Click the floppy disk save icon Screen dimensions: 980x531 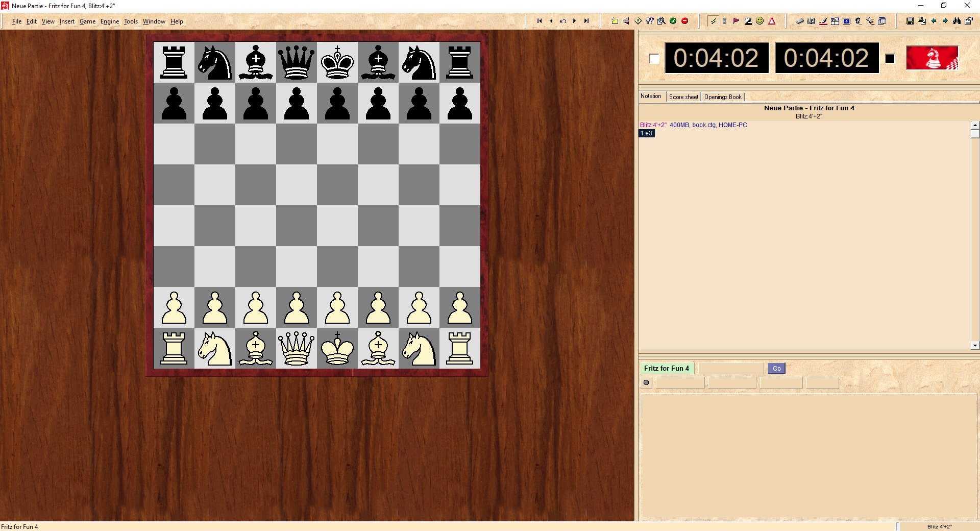(x=910, y=21)
